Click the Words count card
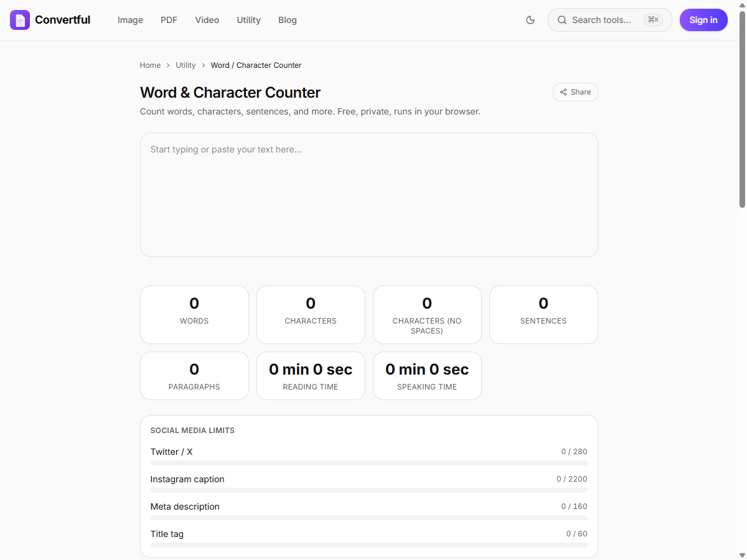Viewport: 747px width, 560px height. 194,315
